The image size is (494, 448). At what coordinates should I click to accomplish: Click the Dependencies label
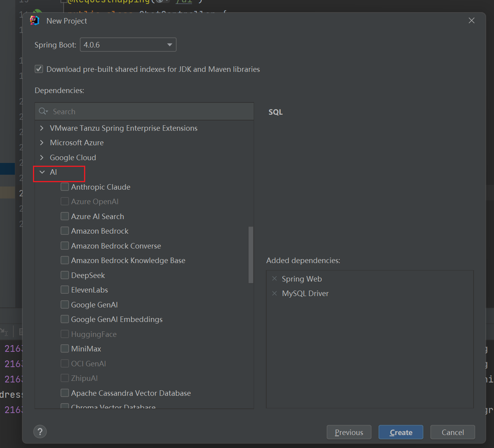[x=59, y=90]
